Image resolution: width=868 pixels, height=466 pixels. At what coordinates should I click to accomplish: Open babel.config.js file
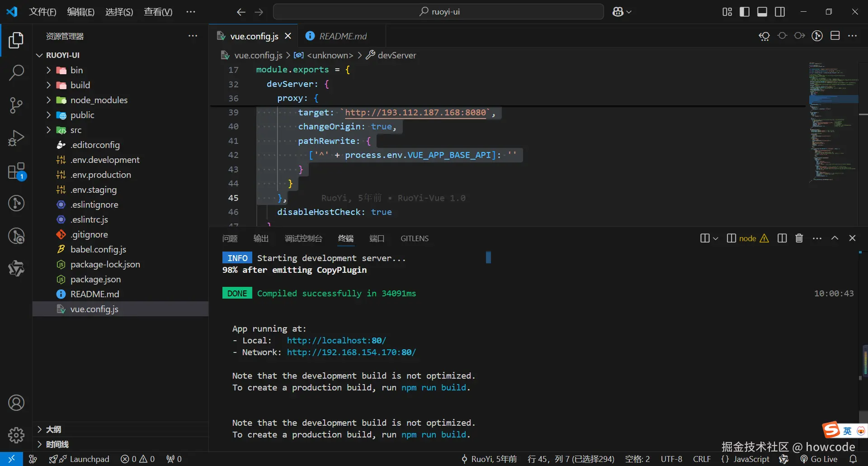[120, 249]
